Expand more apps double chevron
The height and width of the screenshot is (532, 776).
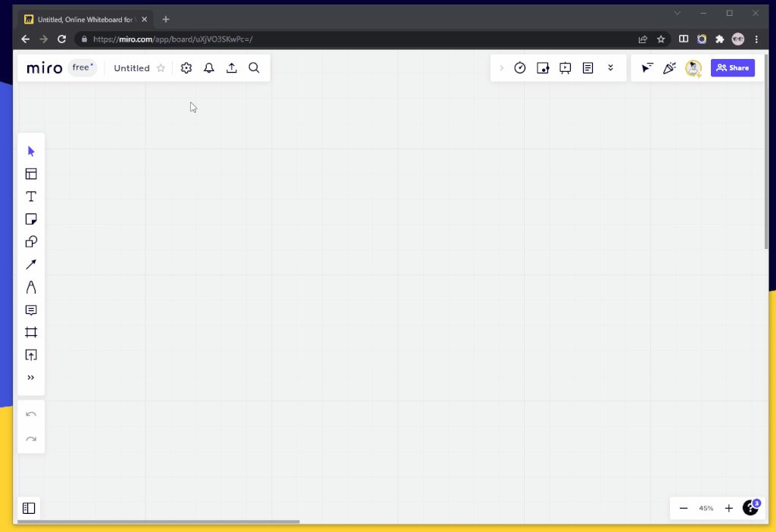click(x=611, y=68)
